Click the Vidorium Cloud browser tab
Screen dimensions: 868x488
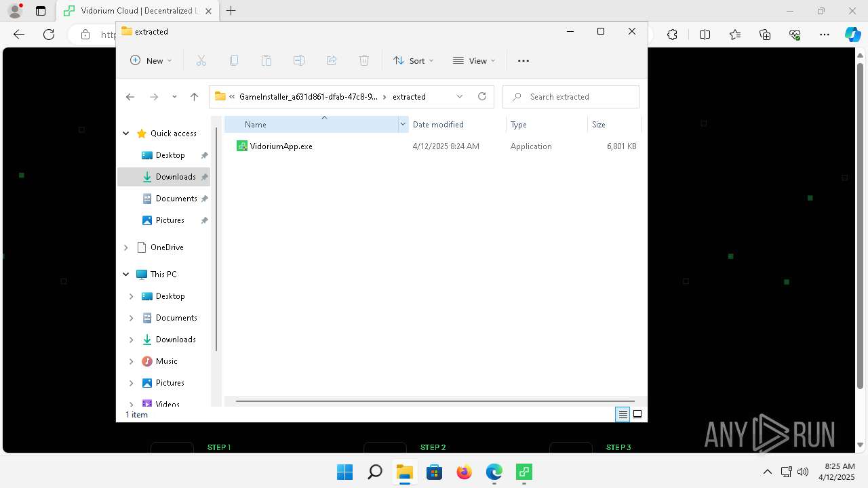pyautogui.click(x=138, y=11)
